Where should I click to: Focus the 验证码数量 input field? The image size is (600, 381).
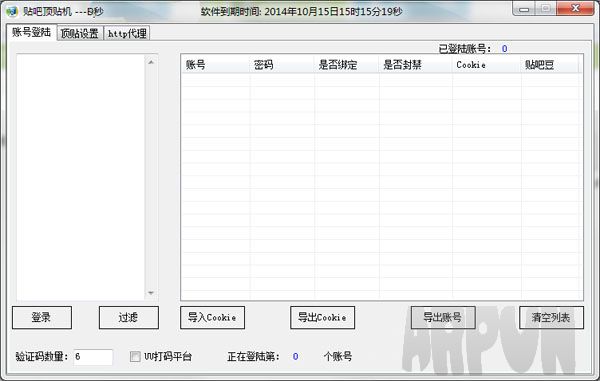pyautogui.click(x=93, y=357)
